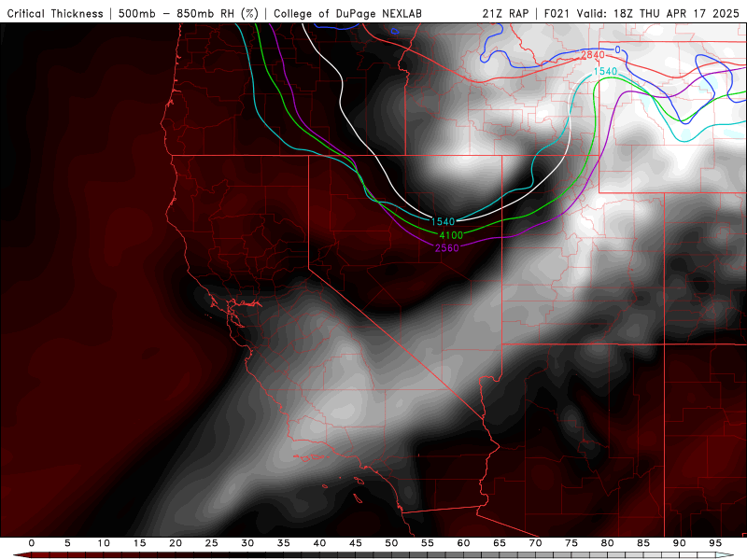
Task: Click the "25" value on the color scale
Action: click(212, 543)
